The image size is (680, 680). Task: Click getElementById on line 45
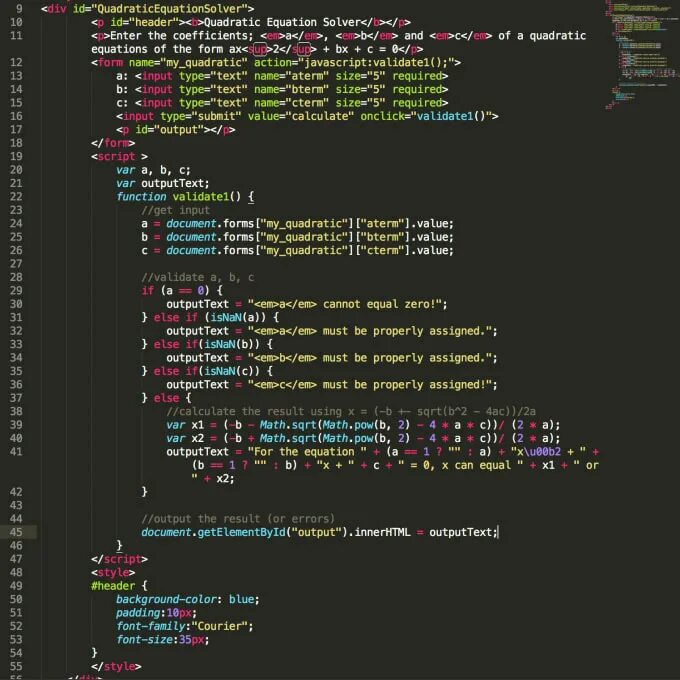click(x=241, y=533)
